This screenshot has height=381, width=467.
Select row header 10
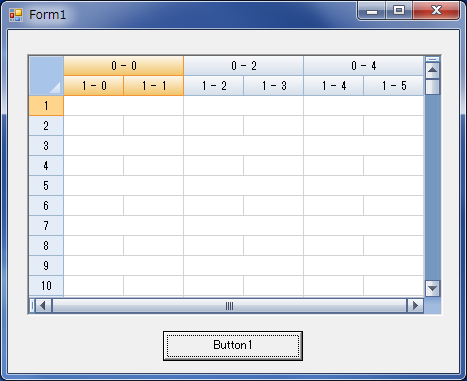46,286
